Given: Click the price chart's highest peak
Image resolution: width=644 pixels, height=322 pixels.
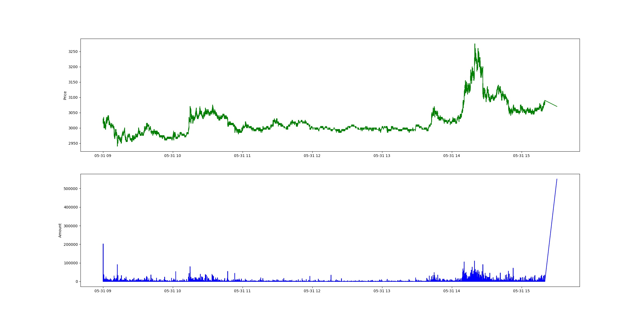Looking at the screenshot, I should click(475, 44).
